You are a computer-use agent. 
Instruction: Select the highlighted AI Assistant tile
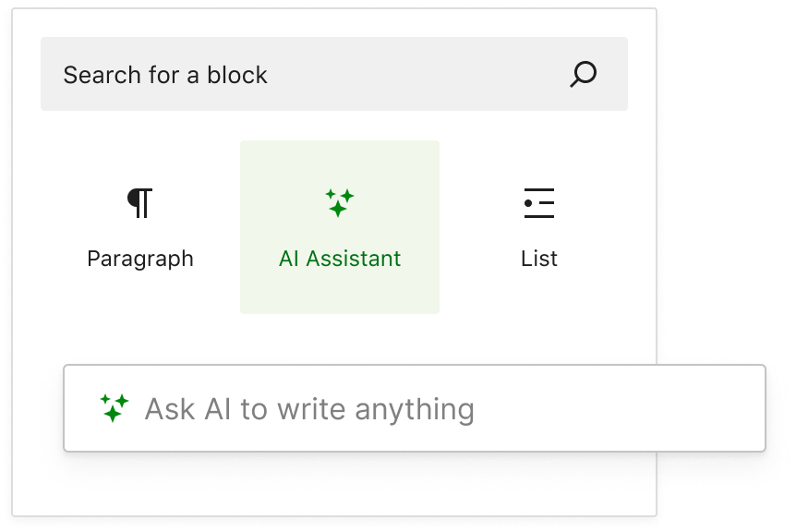click(x=340, y=226)
